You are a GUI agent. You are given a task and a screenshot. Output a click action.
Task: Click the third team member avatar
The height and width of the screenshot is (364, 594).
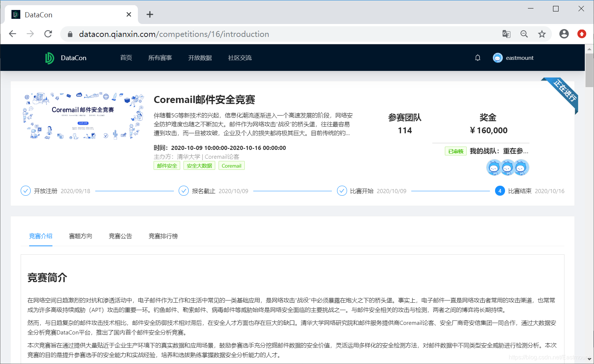click(x=521, y=168)
